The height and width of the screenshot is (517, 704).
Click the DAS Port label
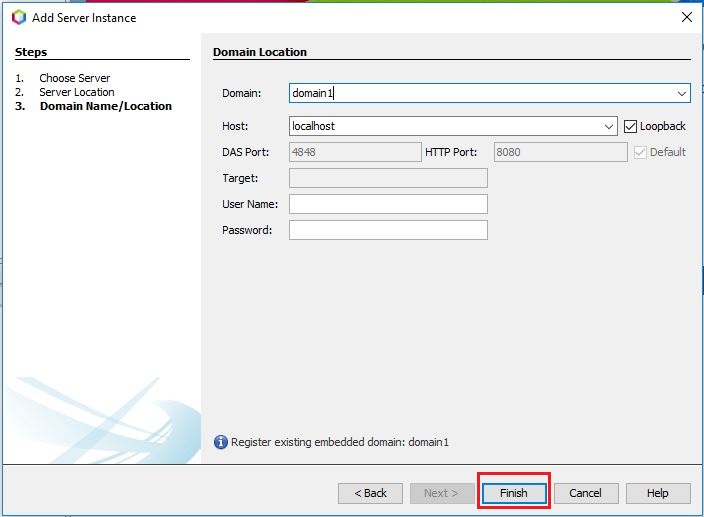[x=246, y=153]
